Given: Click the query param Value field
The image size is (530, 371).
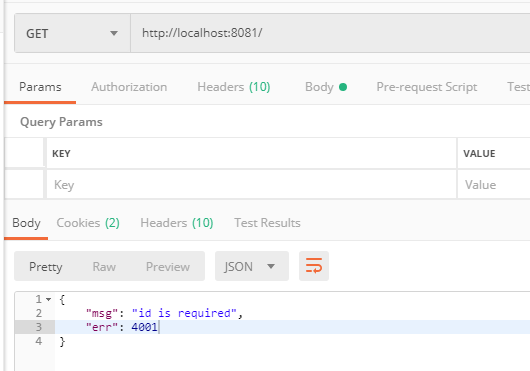Looking at the screenshot, I should pos(494,184).
